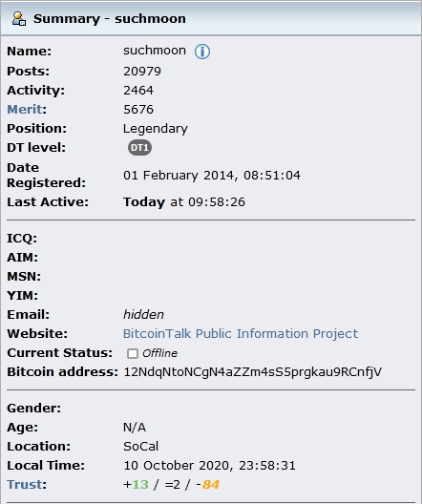422x504 pixels.
Task: Click the hidden email text
Action: tap(143, 314)
